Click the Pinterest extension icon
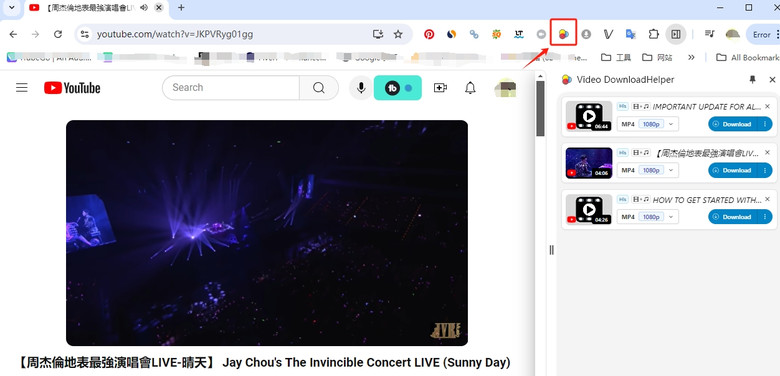 (x=429, y=34)
